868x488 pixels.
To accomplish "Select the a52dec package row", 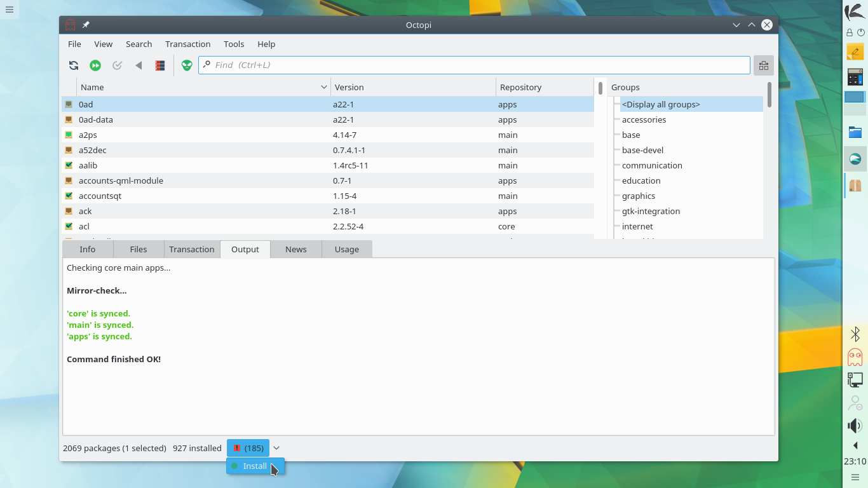I will [x=328, y=150].
